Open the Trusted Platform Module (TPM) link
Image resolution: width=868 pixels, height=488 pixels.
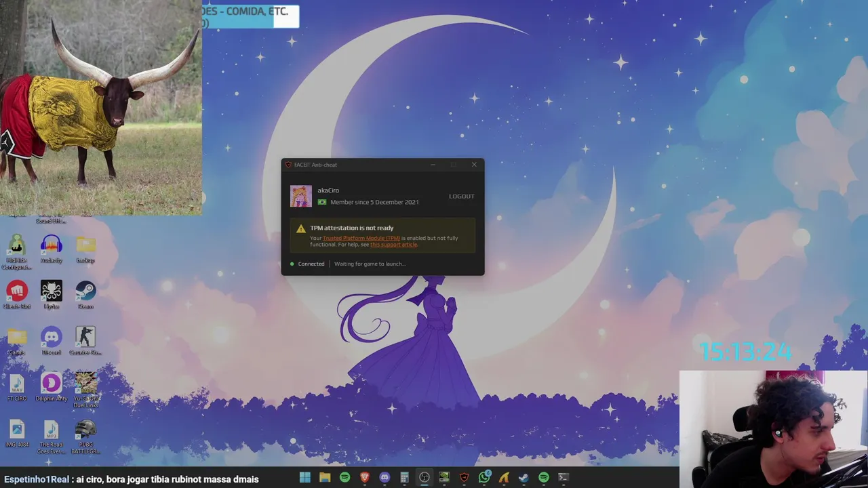tap(361, 239)
